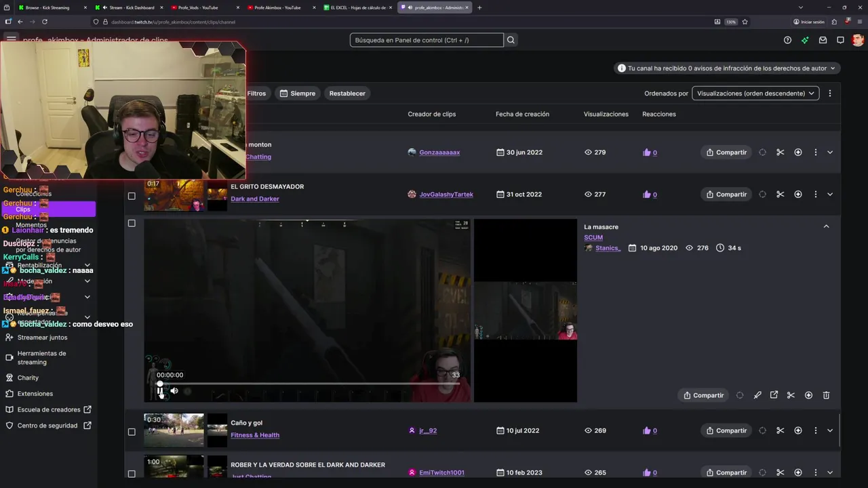The height and width of the screenshot is (488, 868).
Task: Click the green sparkle icon in the header
Action: pyautogui.click(x=805, y=40)
